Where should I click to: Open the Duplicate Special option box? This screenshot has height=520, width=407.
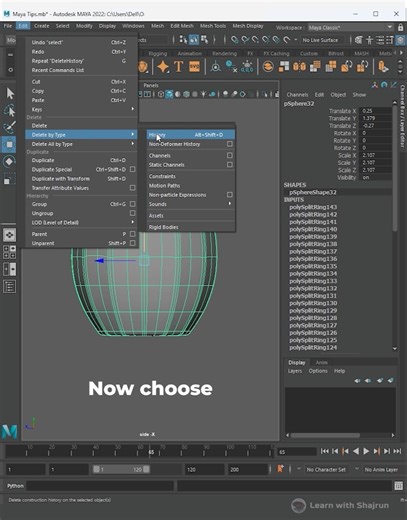(x=132, y=169)
